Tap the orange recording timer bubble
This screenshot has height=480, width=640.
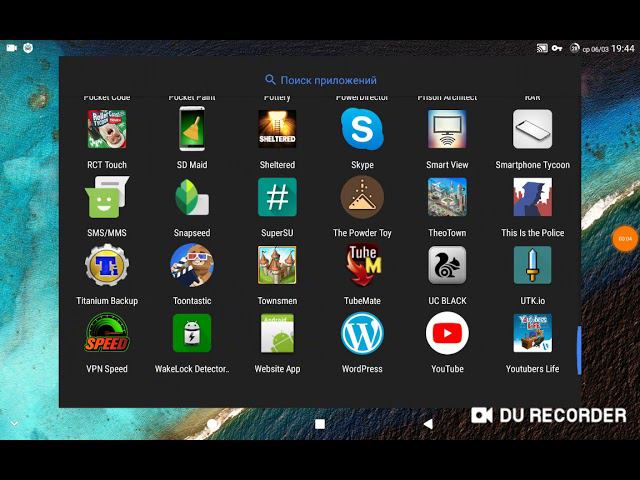pos(625,238)
